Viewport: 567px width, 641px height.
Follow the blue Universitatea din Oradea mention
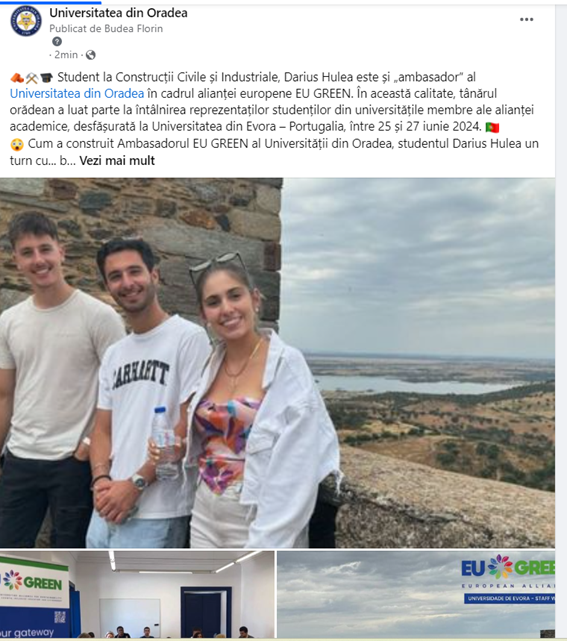click(77, 93)
